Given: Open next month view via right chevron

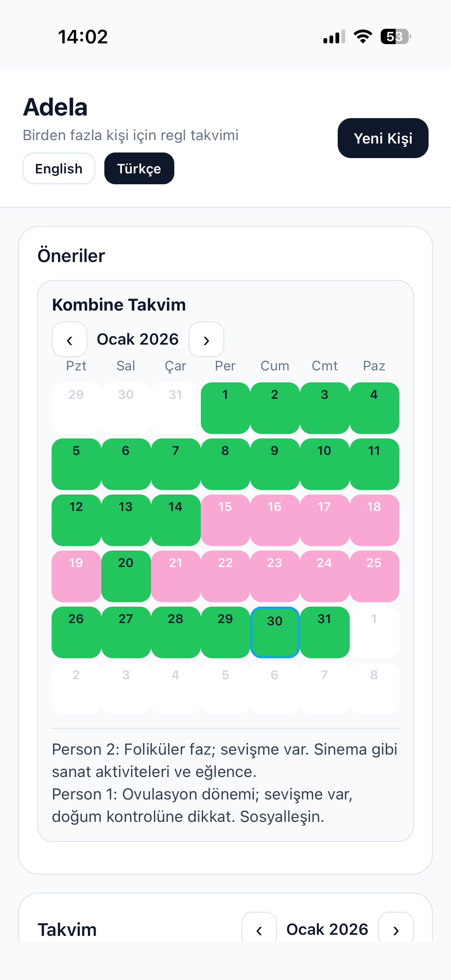Looking at the screenshot, I should 207,340.
